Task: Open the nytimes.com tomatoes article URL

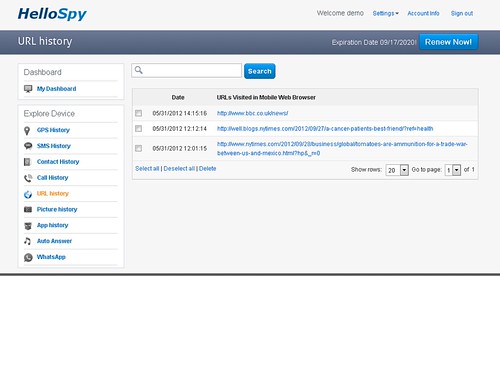Action: coord(342,149)
